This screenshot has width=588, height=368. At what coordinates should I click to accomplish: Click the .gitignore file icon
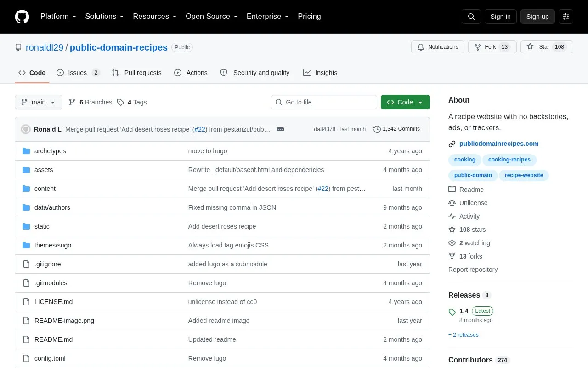26,264
